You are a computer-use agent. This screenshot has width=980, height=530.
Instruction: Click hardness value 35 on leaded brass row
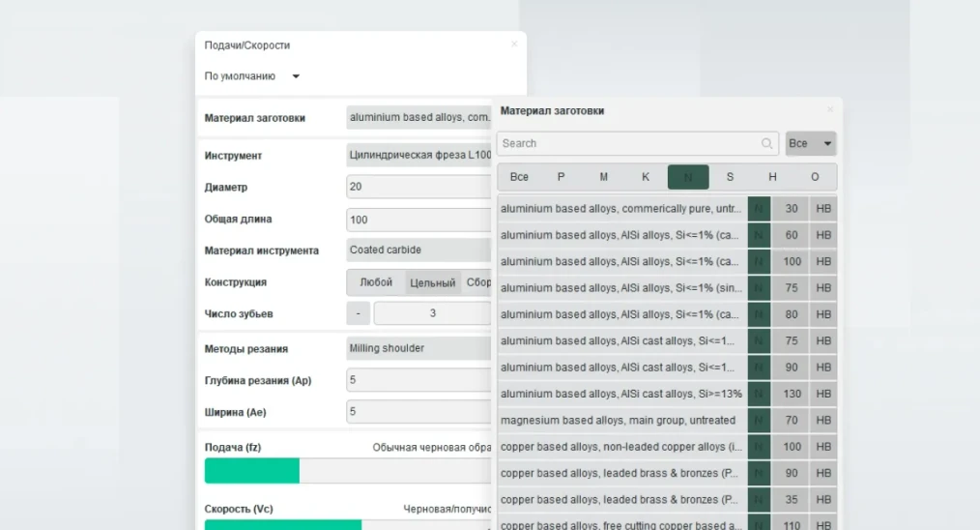coord(792,500)
